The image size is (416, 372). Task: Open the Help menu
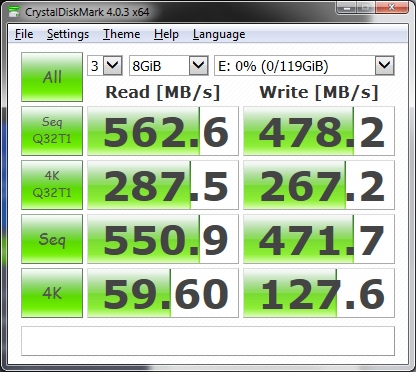point(166,34)
